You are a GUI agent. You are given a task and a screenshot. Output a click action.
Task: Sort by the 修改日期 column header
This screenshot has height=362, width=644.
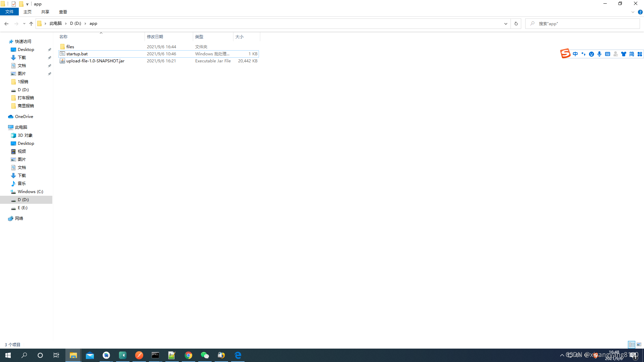(155, 37)
